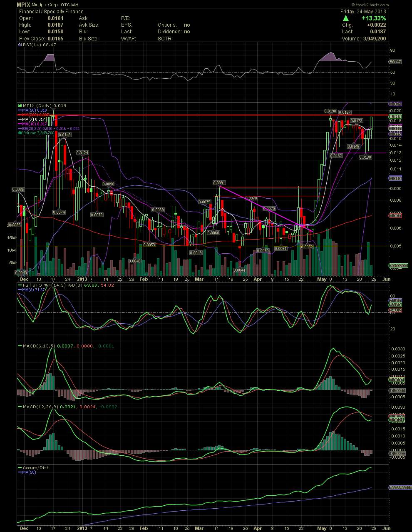Click the May label on bottom date axis
Viewport: 412px width, 532px height.
(x=322, y=528)
